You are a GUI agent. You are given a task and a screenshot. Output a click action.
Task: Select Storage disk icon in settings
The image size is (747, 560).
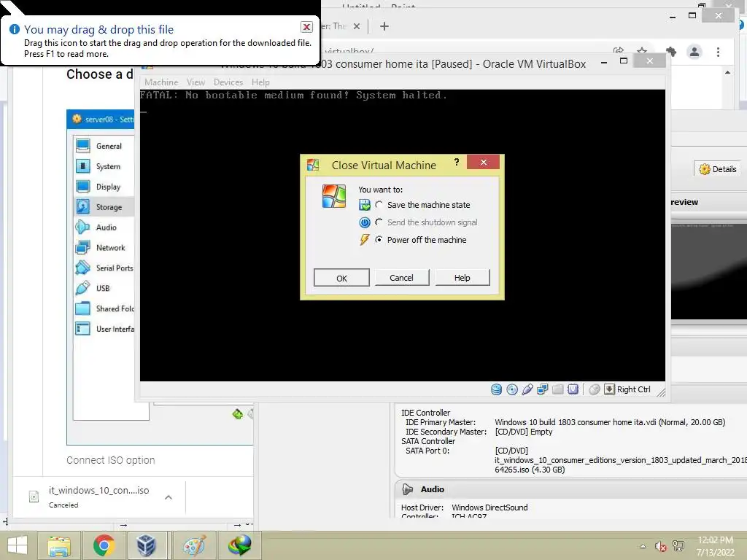click(x=83, y=206)
